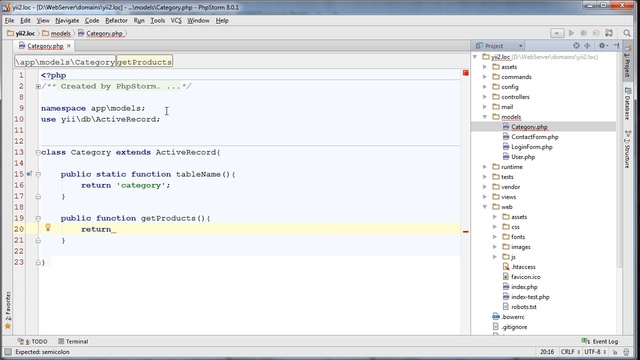Open the Refactor menu
The image size is (640, 360).
(116, 20)
